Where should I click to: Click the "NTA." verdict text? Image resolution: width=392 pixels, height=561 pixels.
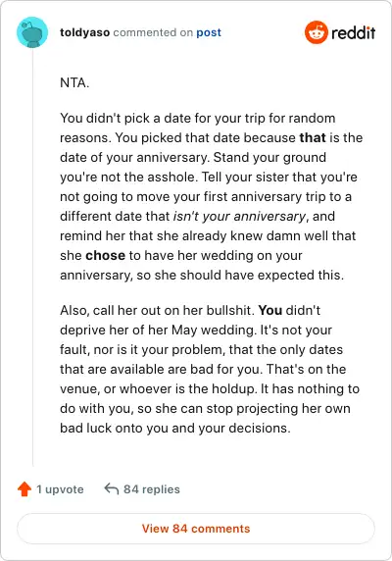pyautogui.click(x=74, y=83)
